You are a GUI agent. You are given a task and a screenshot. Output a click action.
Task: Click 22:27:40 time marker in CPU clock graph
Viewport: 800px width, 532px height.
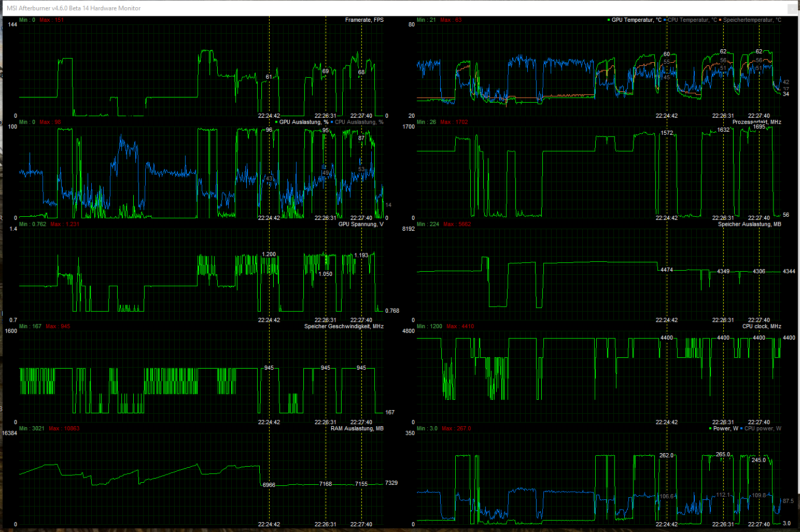759,423
